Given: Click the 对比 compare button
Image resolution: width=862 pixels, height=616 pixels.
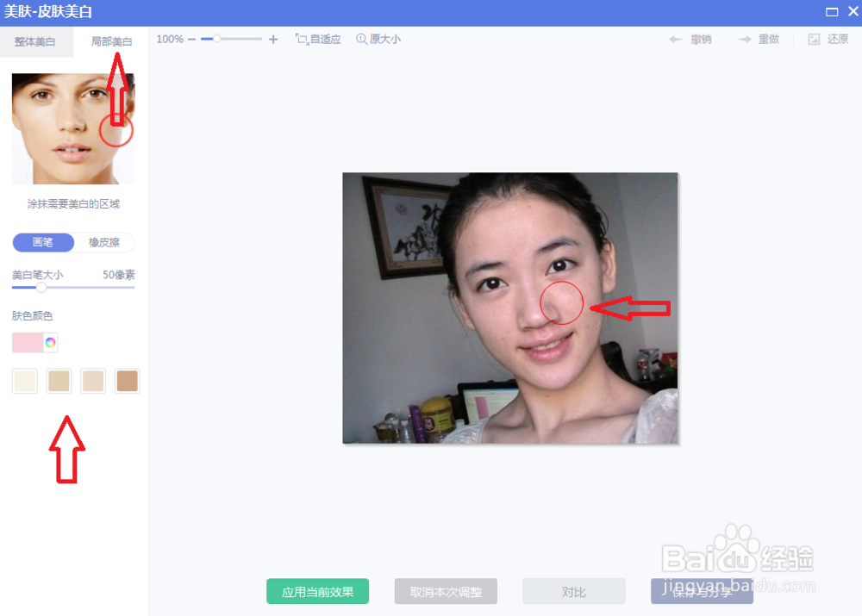Looking at the screenshot, I should pos(573,591).
